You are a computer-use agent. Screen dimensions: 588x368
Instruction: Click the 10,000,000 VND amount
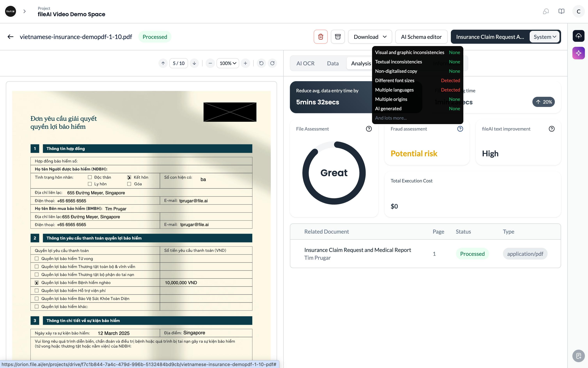coord(181,283)
